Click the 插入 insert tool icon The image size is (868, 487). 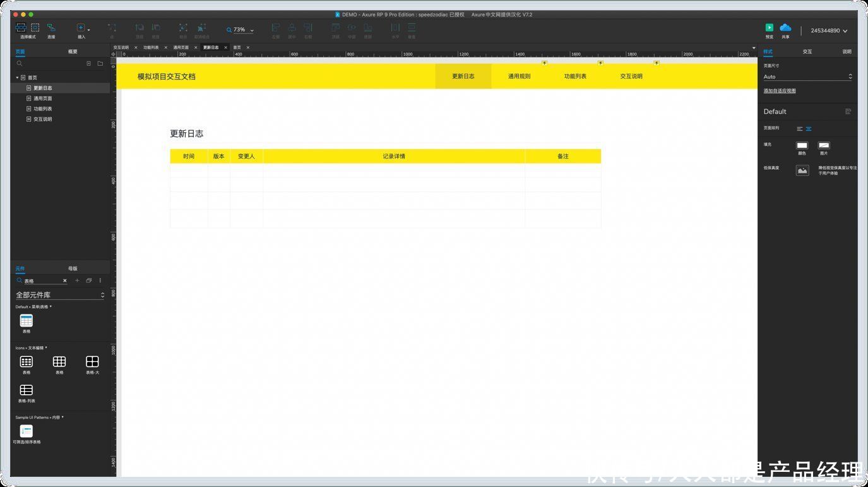pyautogui.click(x=81, y=28)
